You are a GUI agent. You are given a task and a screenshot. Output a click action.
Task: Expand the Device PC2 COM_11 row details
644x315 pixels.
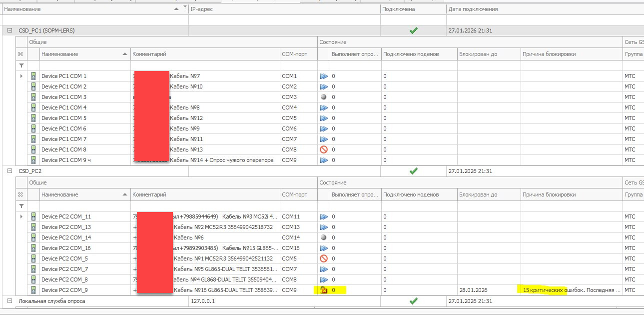21,216
